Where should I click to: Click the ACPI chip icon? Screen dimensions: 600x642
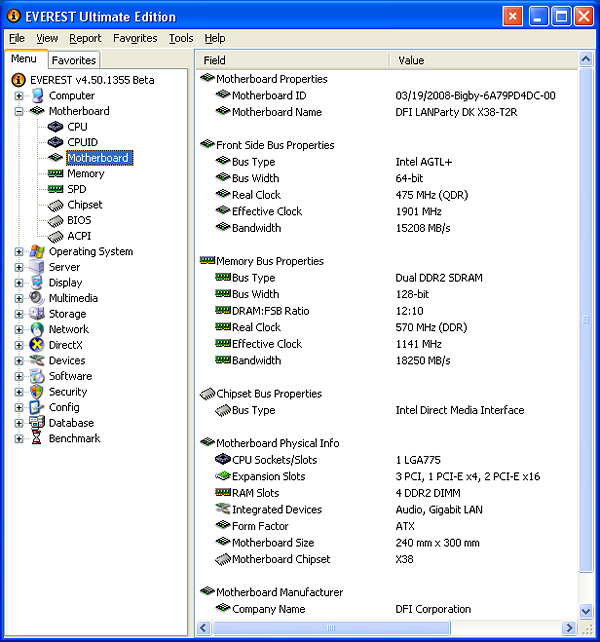(55, 237)
